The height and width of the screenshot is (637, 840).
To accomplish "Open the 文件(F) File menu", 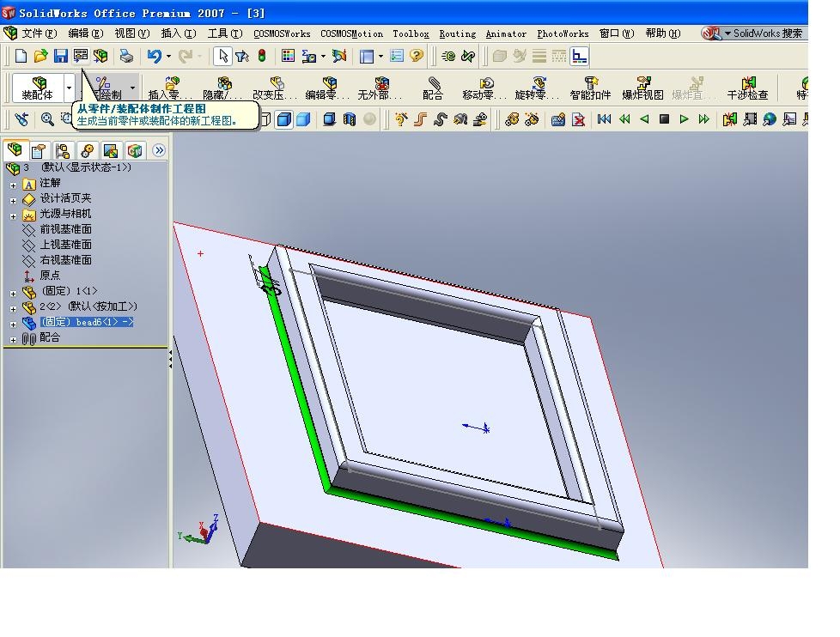I will (x=40, y=33).
